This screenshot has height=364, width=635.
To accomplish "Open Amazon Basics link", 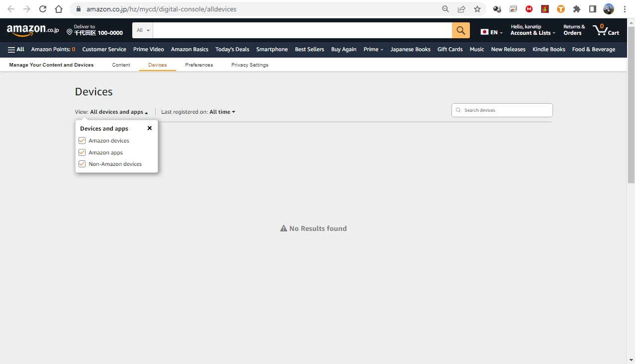I will (189, 49).
